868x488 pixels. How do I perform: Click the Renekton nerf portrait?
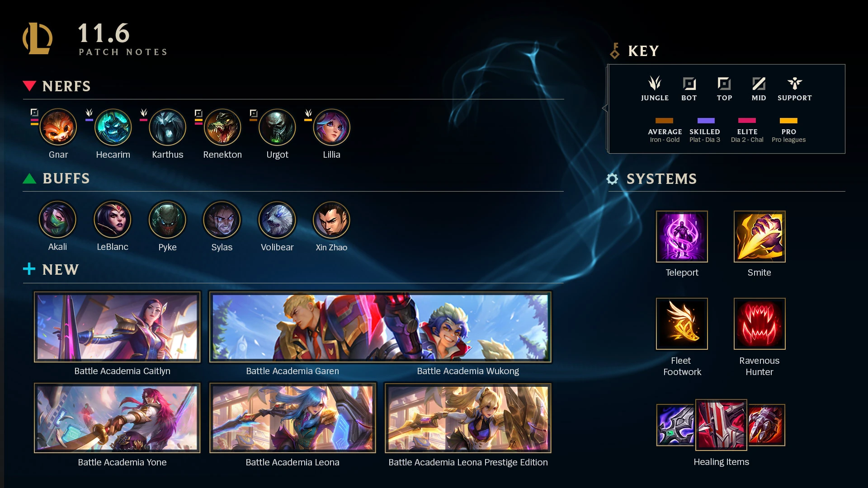click(222, 127)
